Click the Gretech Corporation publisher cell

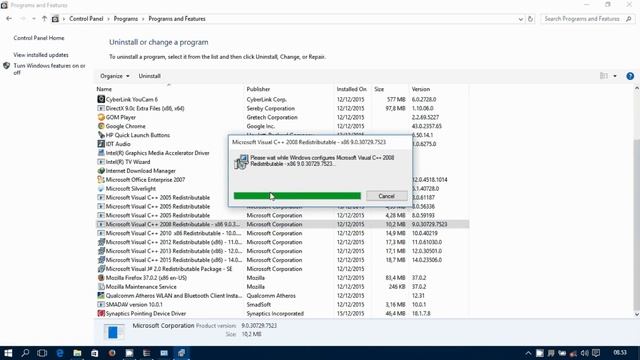pyautogui.click(x=272, y=117)
